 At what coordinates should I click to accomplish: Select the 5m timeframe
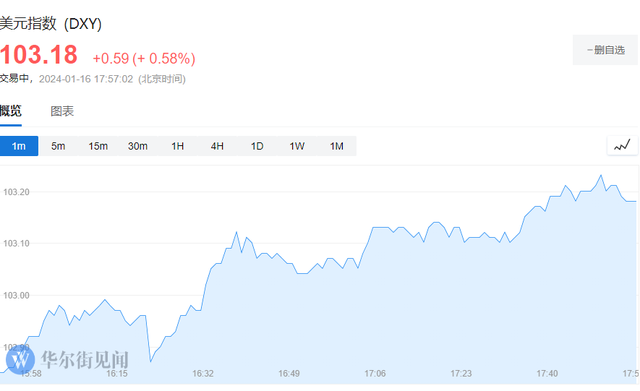click(58, 146)
